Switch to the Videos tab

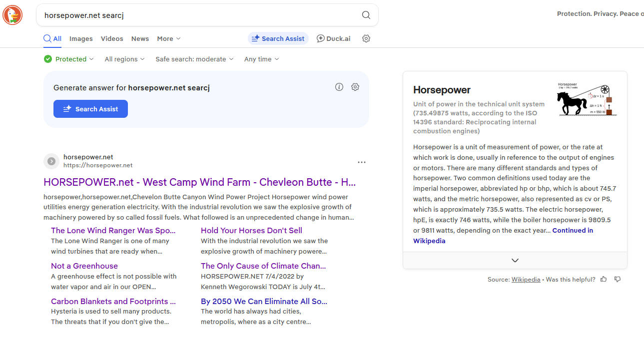coord(112,38)
